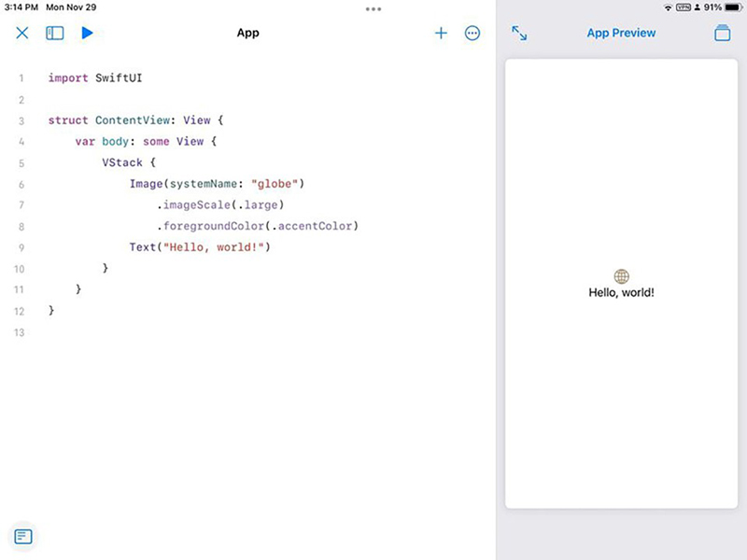Image resolution: width=747 pixels, height=560 pixels.
Task: Run the app with the play button
Action: pyautogui.click(x=87, y=33)
